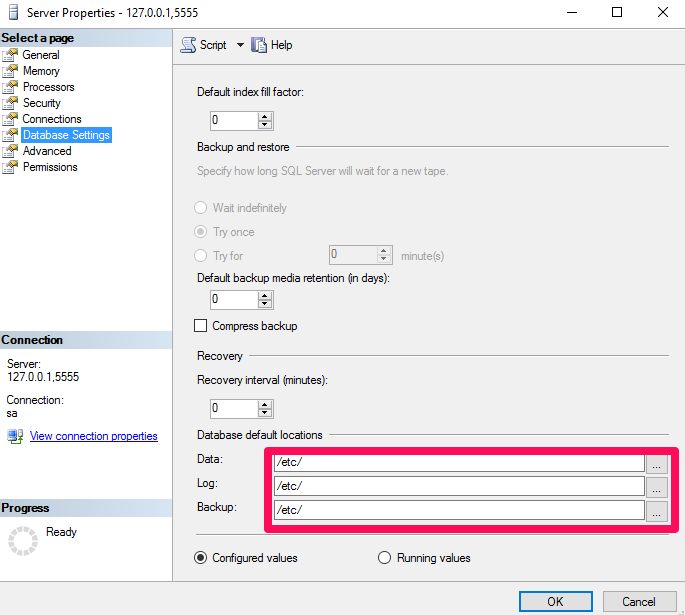
Task: Click the Log default location field
Action: coord(459,487)
